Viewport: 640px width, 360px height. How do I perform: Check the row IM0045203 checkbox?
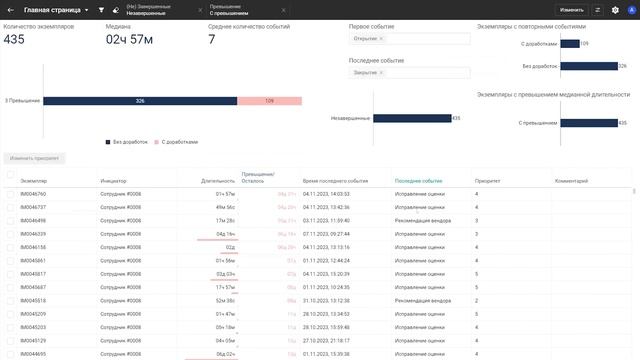tap(10, 327)
